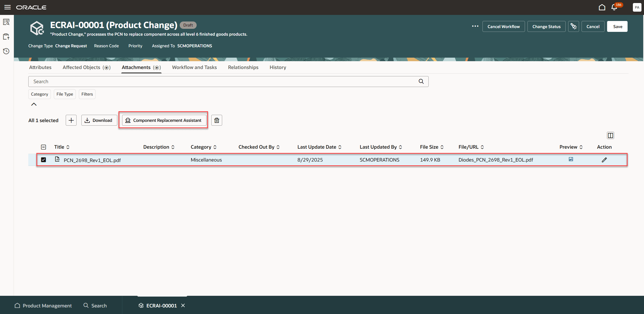
Task: Run search with the magnifier icon
Action: pos(421,81)
